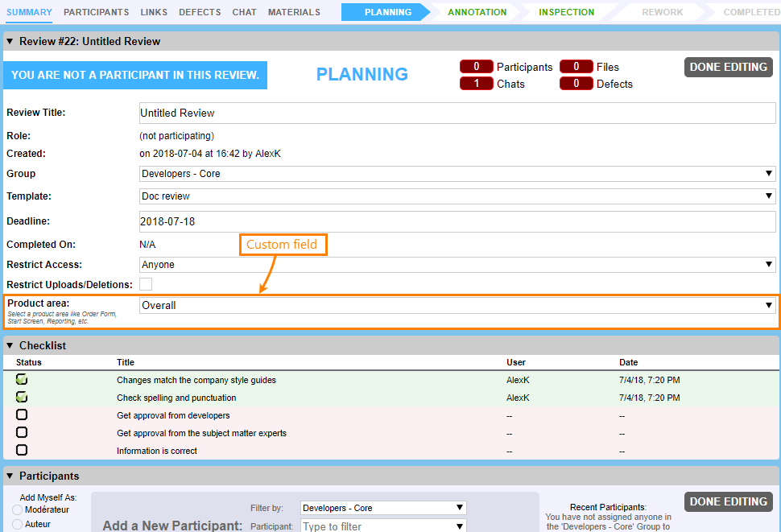Screen dimensions: 781x532
Task: Select the Planning phase arrow
Action: click(x=387, y=12)
